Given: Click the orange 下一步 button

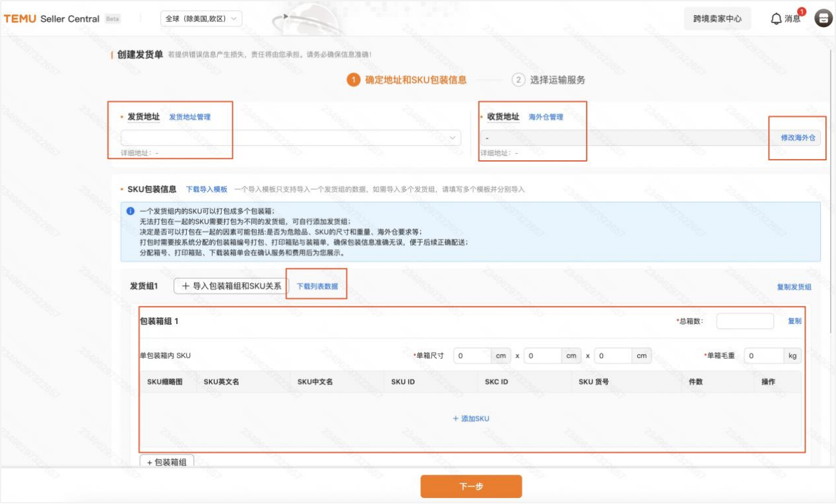Looking at the screenshot, I should click(x=471, y=486).
